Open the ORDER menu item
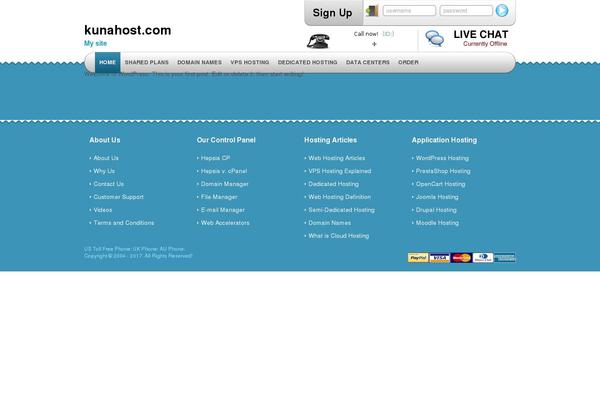The height and width of the screenshot is (400, 600). [x=408, y=62]
